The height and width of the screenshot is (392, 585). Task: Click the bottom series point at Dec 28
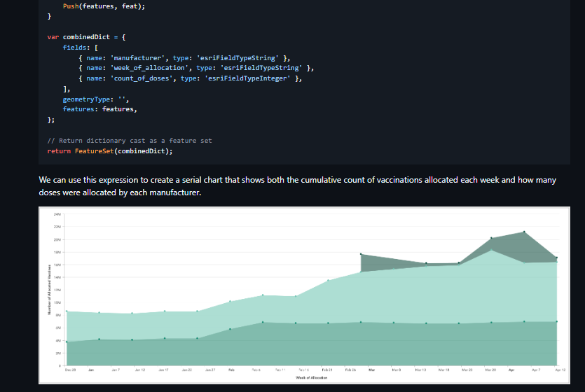tap(67, 342)
